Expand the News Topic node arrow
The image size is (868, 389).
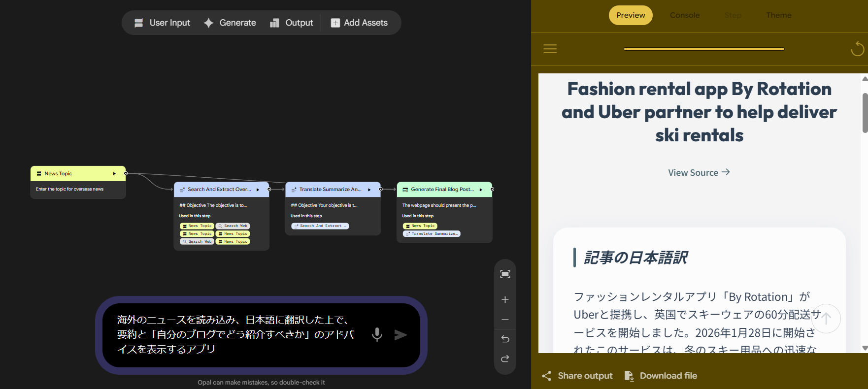(114, 174)
